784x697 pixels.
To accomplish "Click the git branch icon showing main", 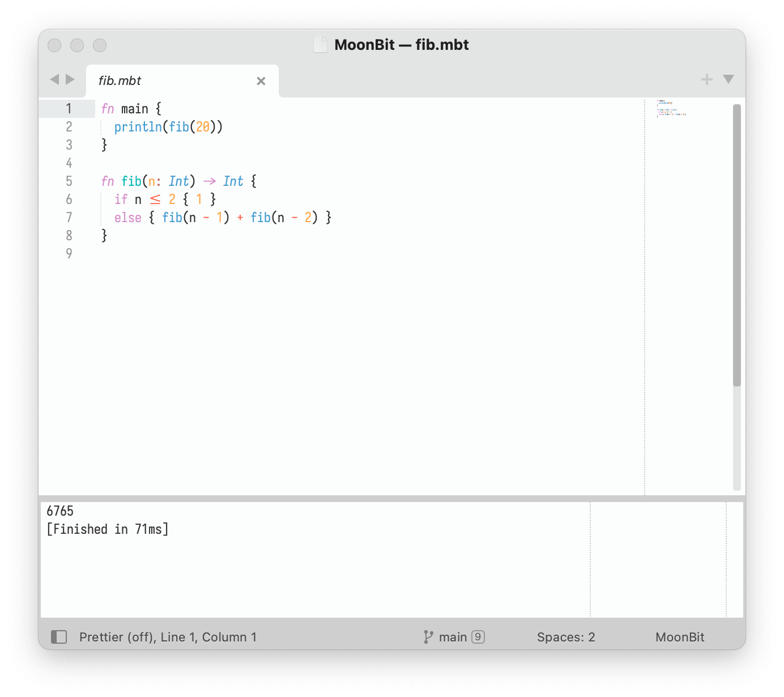I will pos(429,637).
